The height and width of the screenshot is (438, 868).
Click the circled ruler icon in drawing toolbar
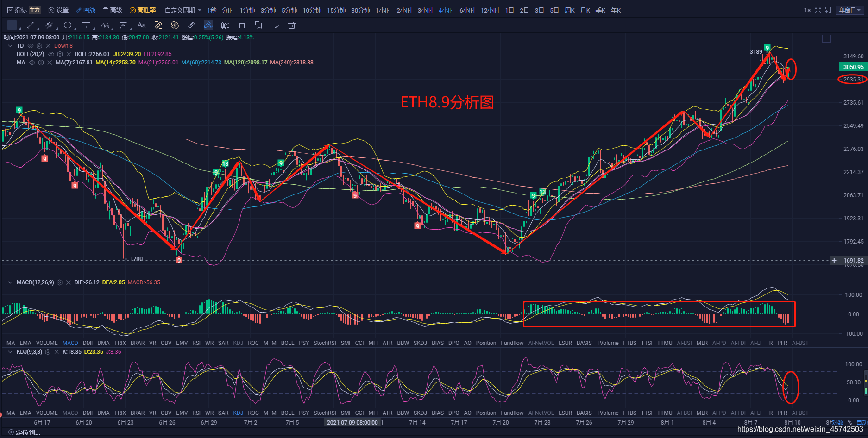click(175, 25)
